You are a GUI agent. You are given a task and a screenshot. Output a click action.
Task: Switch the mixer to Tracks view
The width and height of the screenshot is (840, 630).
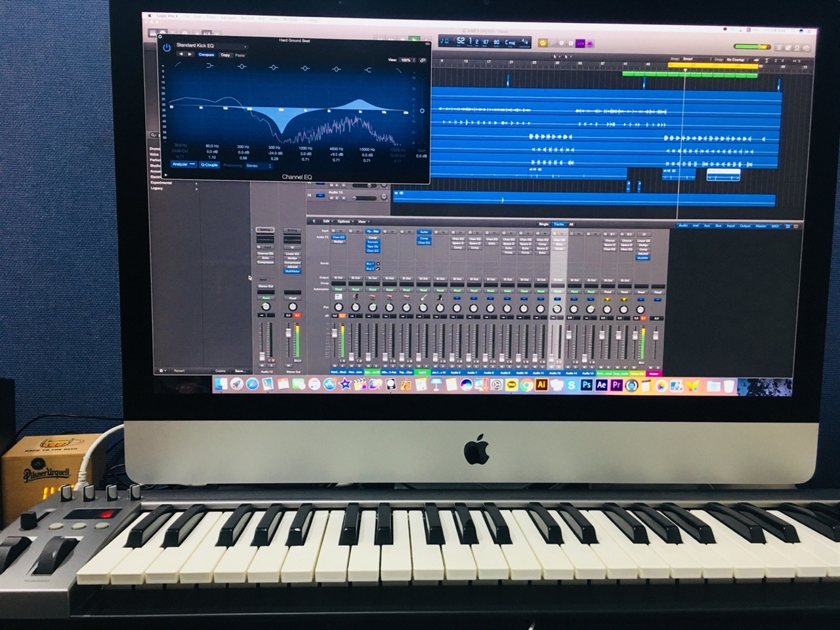coord(558,224)
